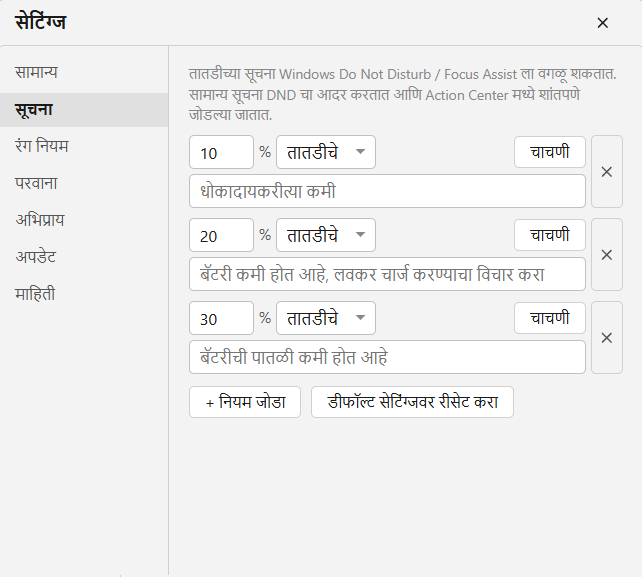642x577 pixels.
Task: Go to the अपडेट section
Action: (x=84, y=257)
